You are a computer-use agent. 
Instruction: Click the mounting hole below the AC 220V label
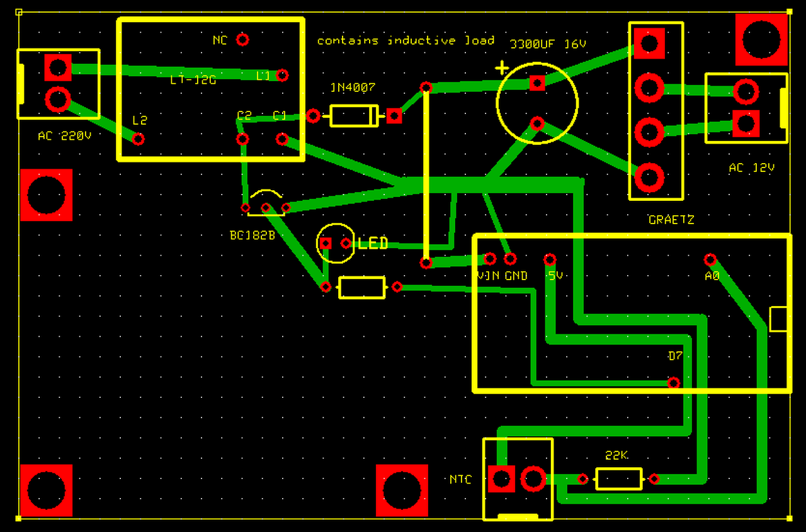pos(46,195)
